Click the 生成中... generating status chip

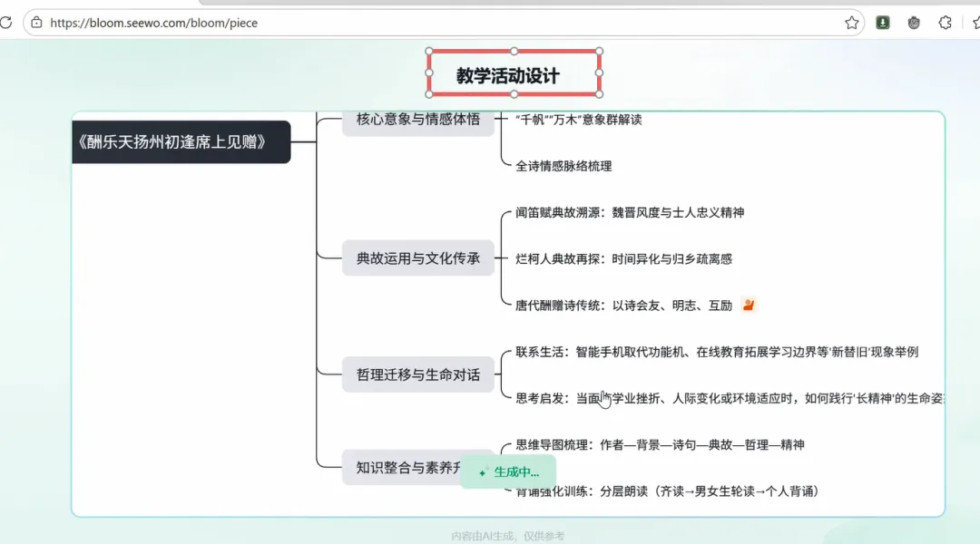click(x=508, y=472)
